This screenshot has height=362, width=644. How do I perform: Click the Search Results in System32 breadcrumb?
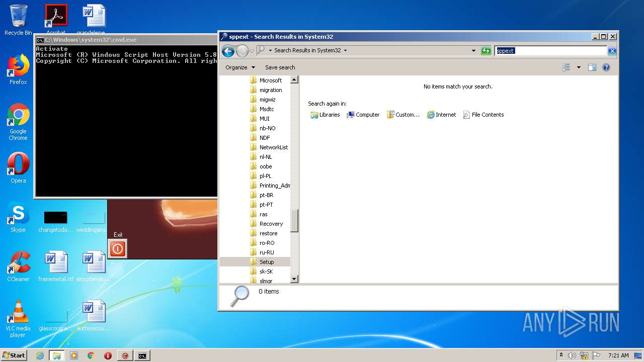coord(307,50)
